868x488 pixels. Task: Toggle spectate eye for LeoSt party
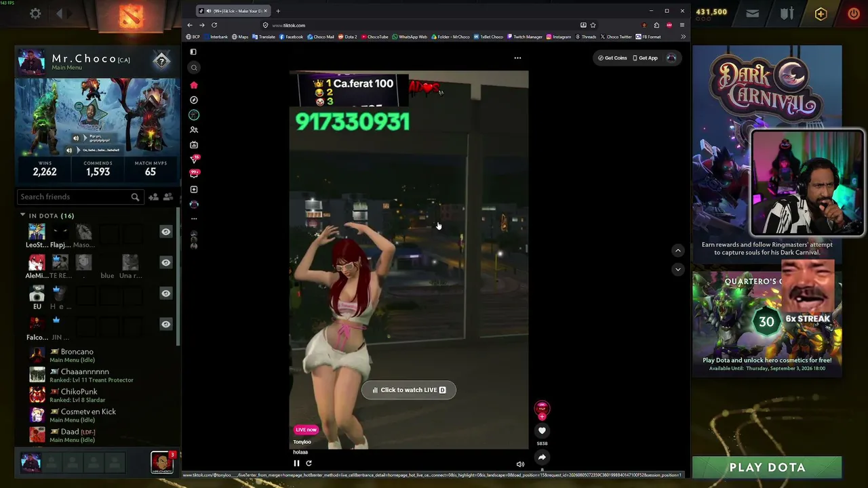pos(165,232)
